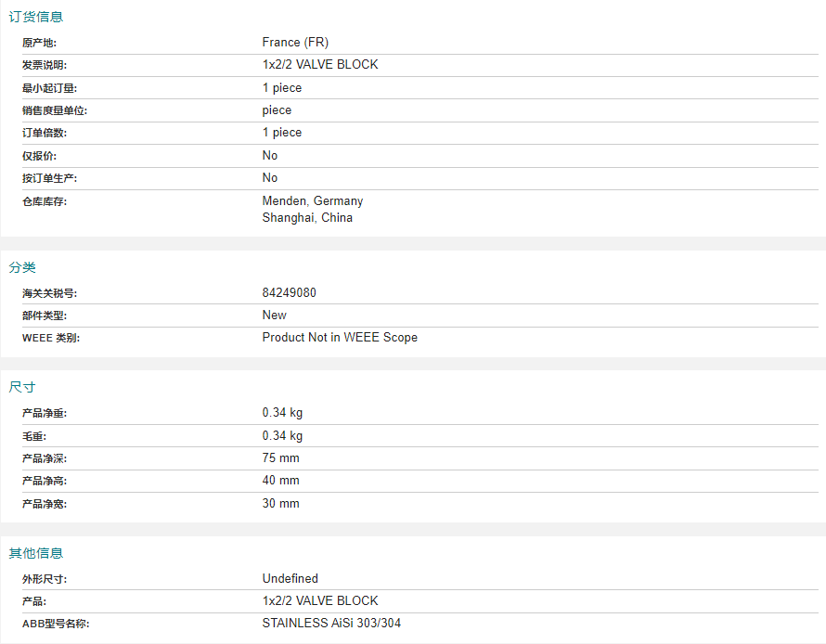Screen dimensions: 826x644
Task: Click the 产品净重 0.34 kg value
Action: click(x=282, y=412)
